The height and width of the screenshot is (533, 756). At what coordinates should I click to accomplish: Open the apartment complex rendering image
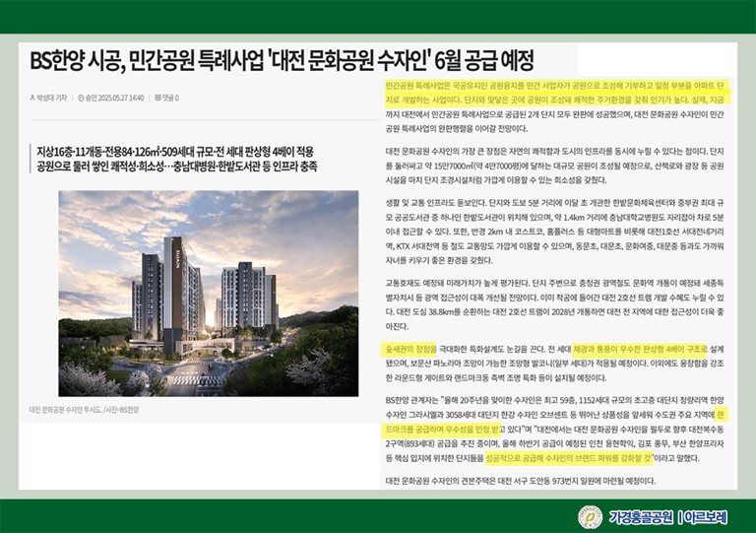click(x=209, y=294)
